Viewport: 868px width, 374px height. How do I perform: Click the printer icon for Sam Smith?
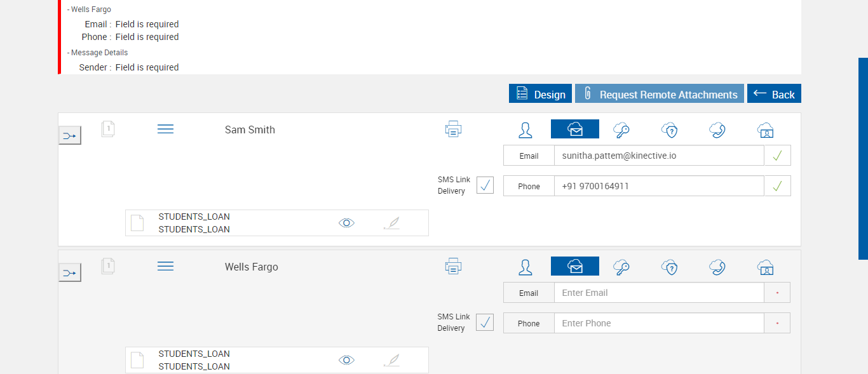453,130
